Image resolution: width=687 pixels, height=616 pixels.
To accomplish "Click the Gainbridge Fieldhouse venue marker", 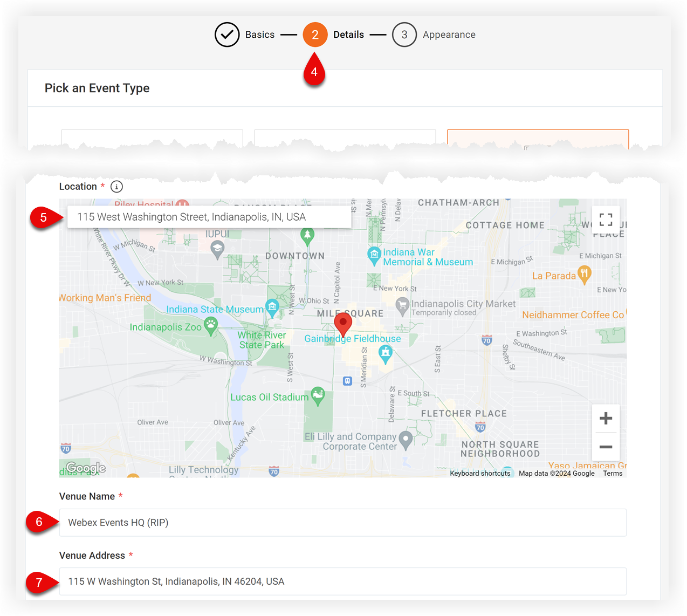I will tap(385, 354).
